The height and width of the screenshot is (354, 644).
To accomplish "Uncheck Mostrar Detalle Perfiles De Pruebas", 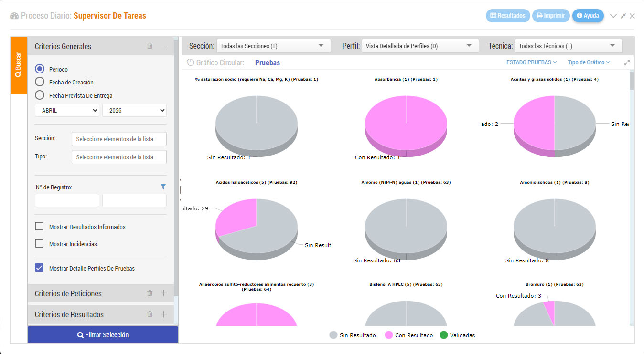I will pos(39,268).
